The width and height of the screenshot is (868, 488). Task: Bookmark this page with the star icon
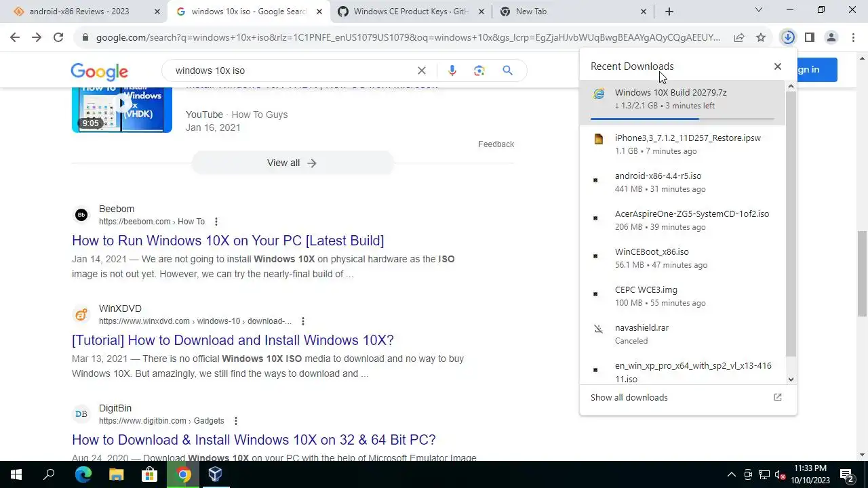coord(761,38)
